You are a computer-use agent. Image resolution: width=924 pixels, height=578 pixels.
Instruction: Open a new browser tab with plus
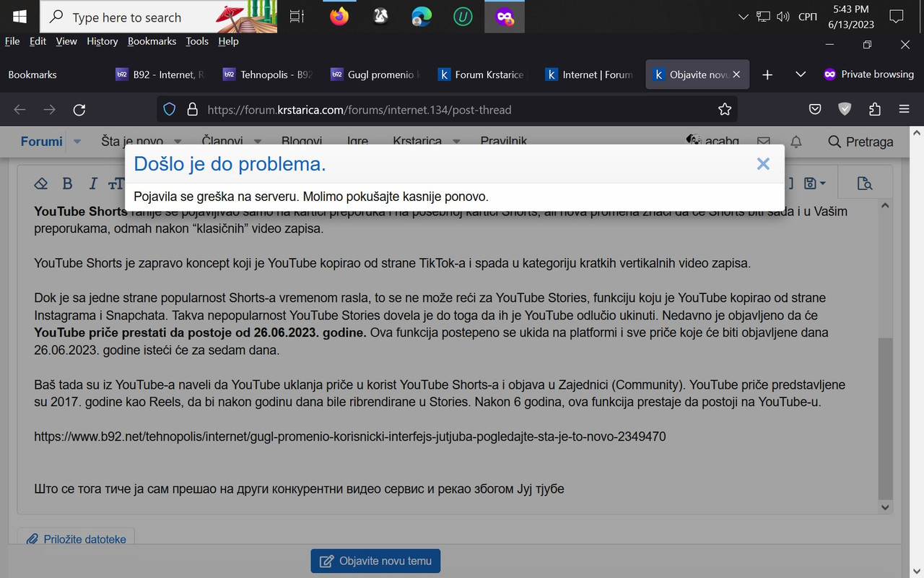click(x=767, y=74)
